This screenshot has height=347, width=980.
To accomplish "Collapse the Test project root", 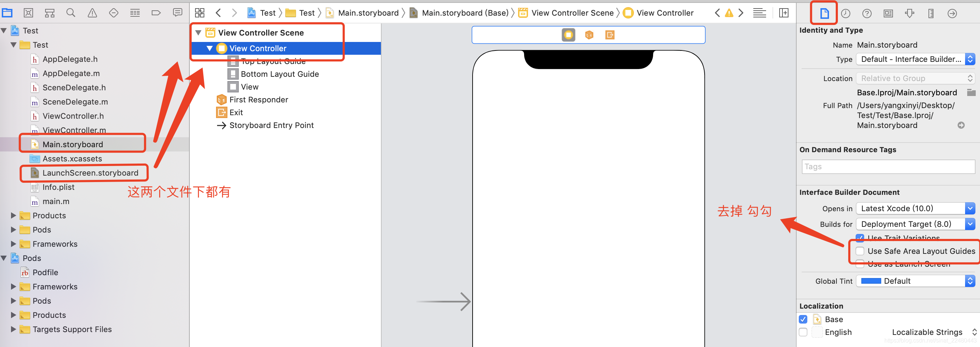I will (x=4, y=31).
